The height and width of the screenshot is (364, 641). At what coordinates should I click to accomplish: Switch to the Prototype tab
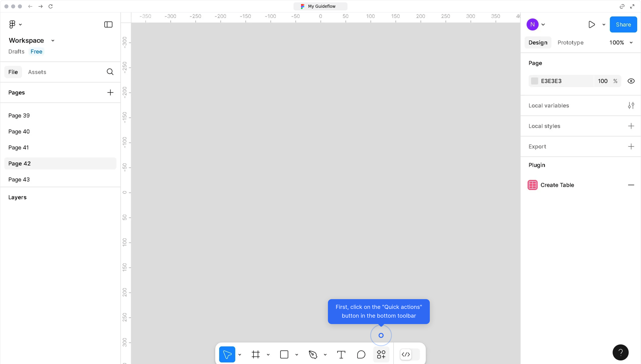(x=570, y=42)
